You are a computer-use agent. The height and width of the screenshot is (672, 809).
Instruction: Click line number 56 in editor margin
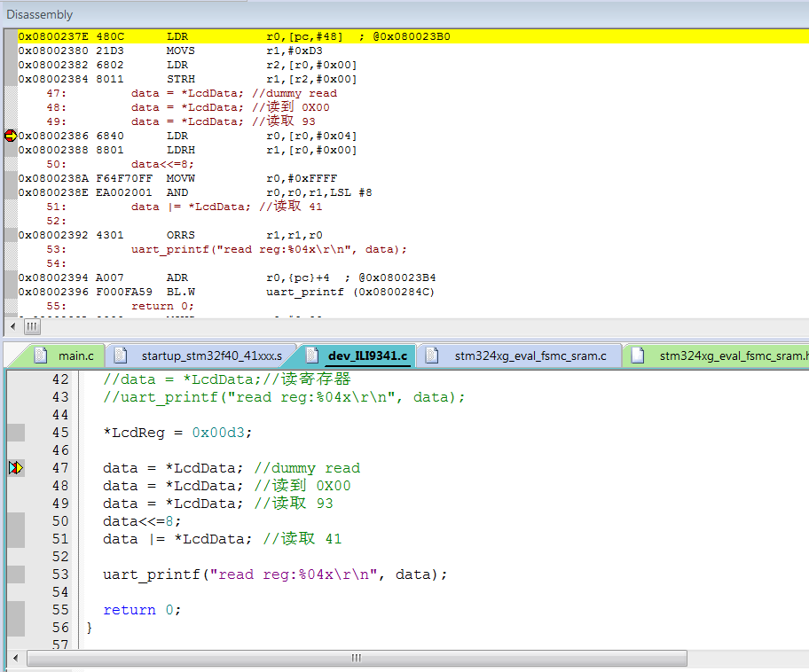(60, 627)
